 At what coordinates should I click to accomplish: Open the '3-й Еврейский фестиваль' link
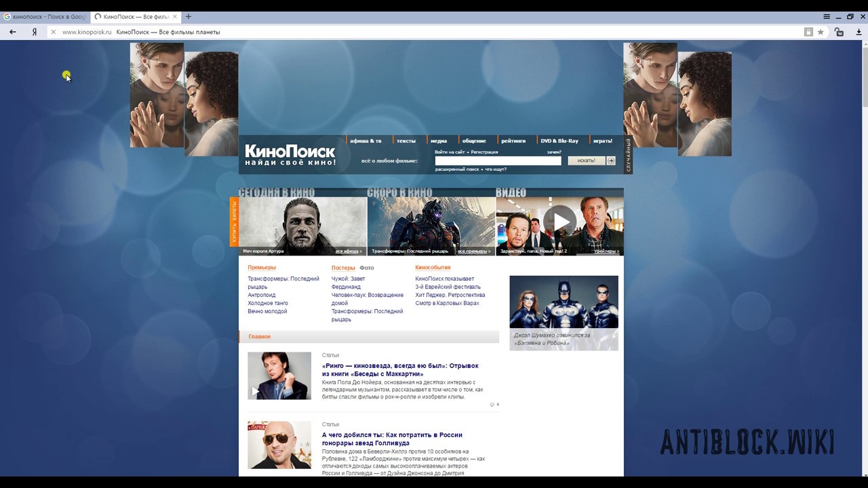pos(448,287)
